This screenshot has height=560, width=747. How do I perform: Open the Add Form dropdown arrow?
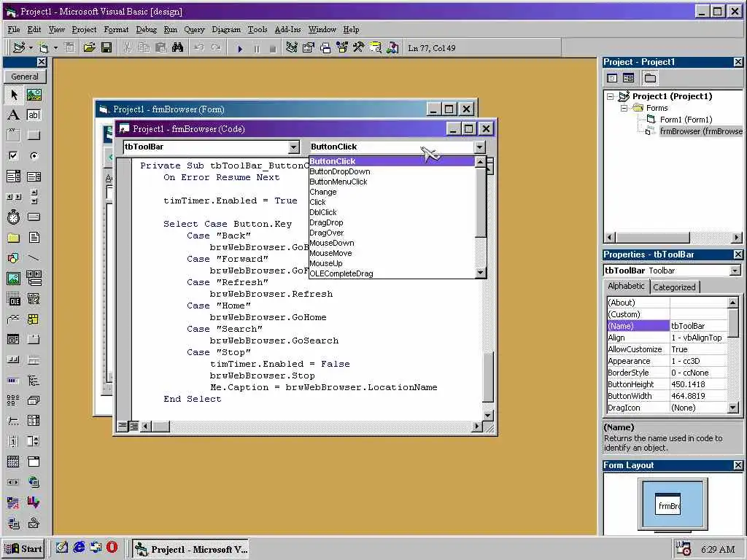click(55, 48)
